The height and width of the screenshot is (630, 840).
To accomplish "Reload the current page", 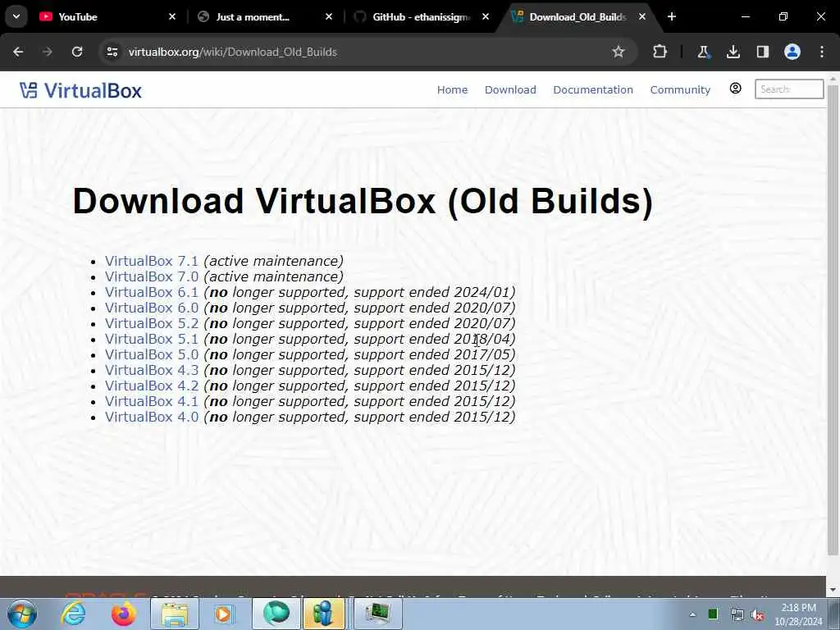I will (77, 52).
